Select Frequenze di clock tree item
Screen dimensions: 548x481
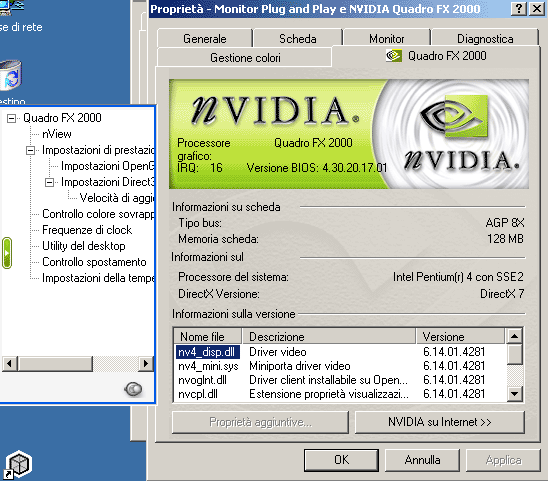tap(87, 230)
